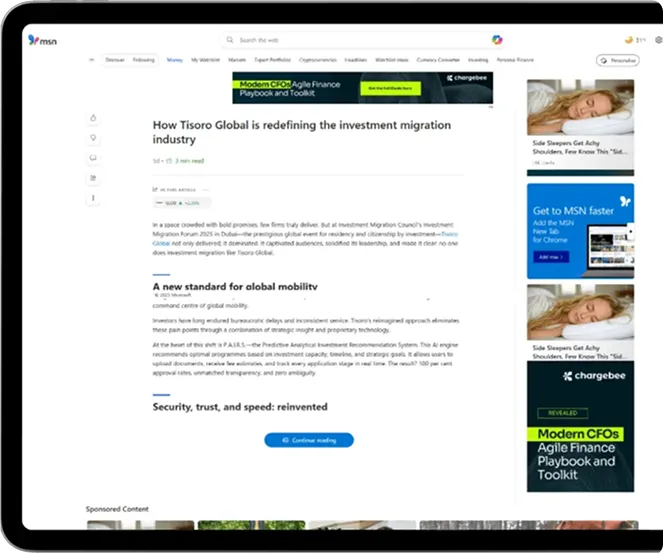
Task: Open Headlines nav item
Action: [356, 60]
